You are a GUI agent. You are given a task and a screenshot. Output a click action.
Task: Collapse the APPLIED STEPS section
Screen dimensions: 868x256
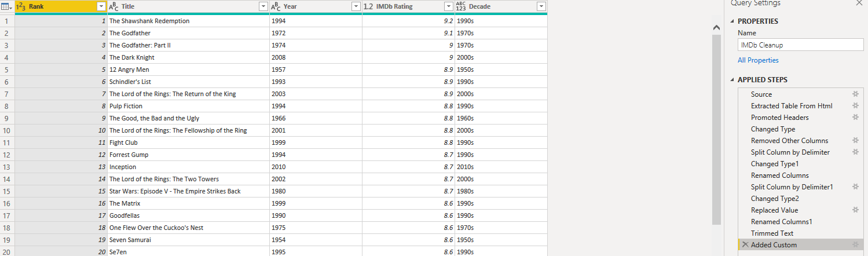pos(733,80)
